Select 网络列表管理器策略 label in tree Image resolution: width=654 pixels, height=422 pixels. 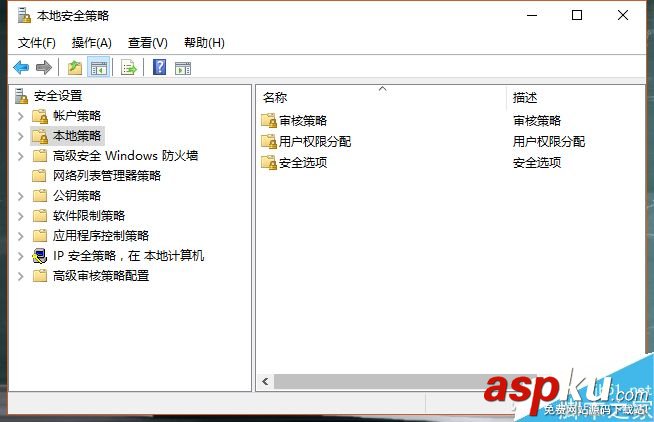click(x=107, y=176)
